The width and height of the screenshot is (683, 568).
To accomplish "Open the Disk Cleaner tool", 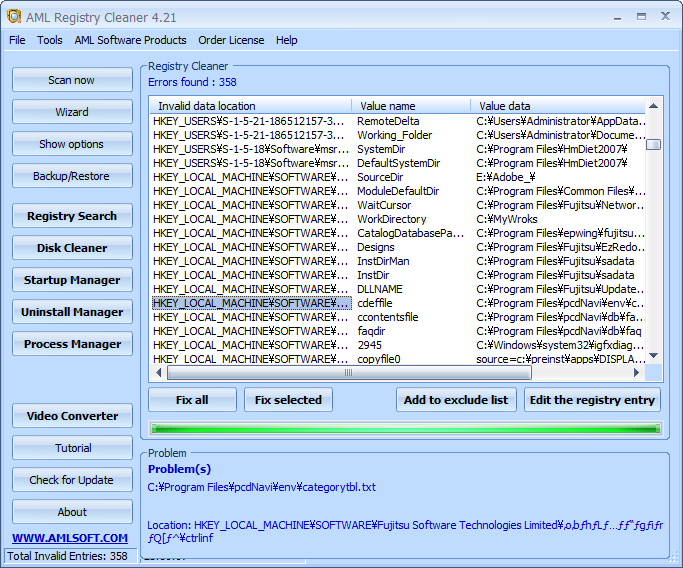I will click(x=72, y=248).
